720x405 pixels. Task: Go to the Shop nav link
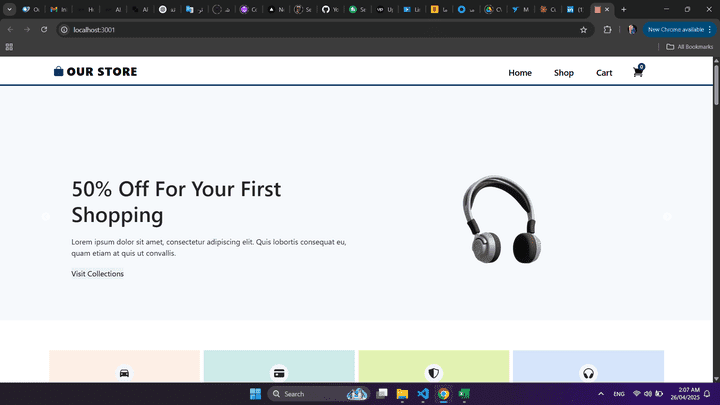coord(563,73)
